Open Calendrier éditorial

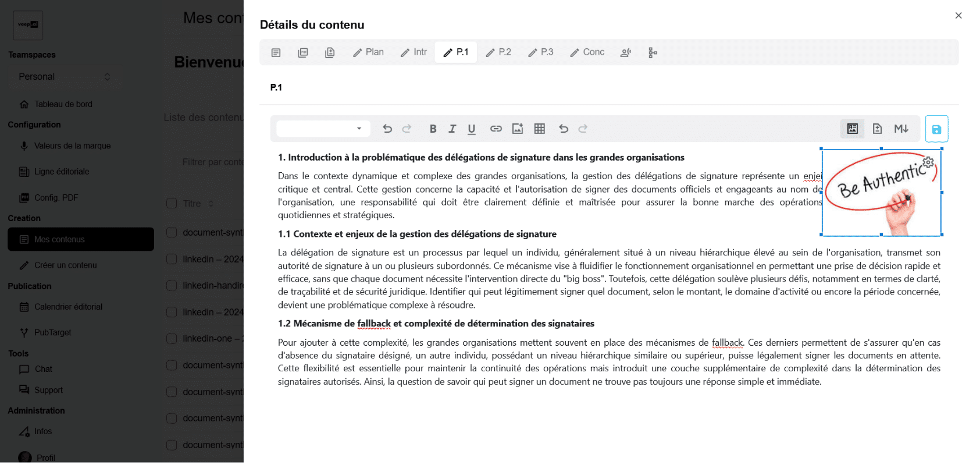coord(61,307)
